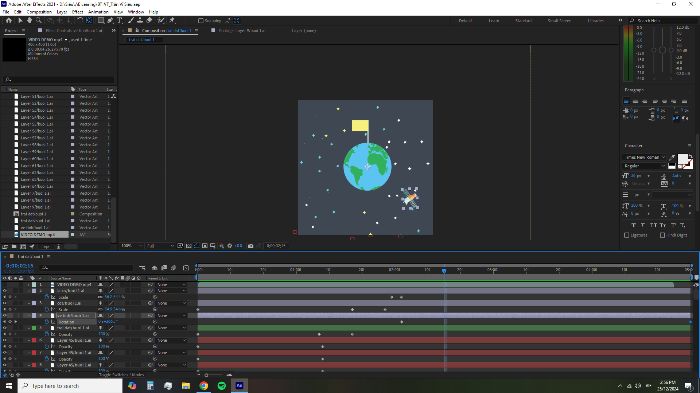Viewport: 700px width, 393px height.
Task: Switch to the Standard workspace
Action: pos(523,21)
